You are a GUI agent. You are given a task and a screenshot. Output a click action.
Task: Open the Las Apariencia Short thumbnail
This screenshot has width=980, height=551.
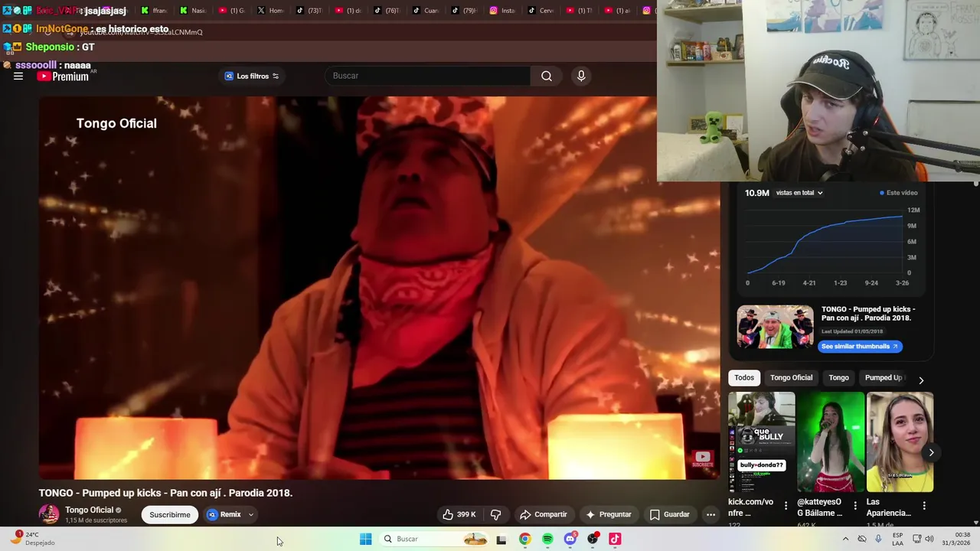pyautogui.click(x=900, y=442)
